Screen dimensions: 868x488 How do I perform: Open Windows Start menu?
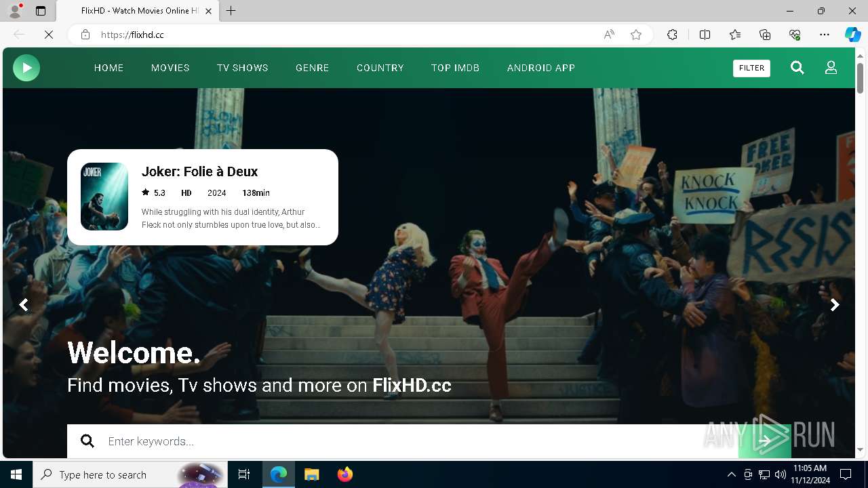click(x=16, y=474)
